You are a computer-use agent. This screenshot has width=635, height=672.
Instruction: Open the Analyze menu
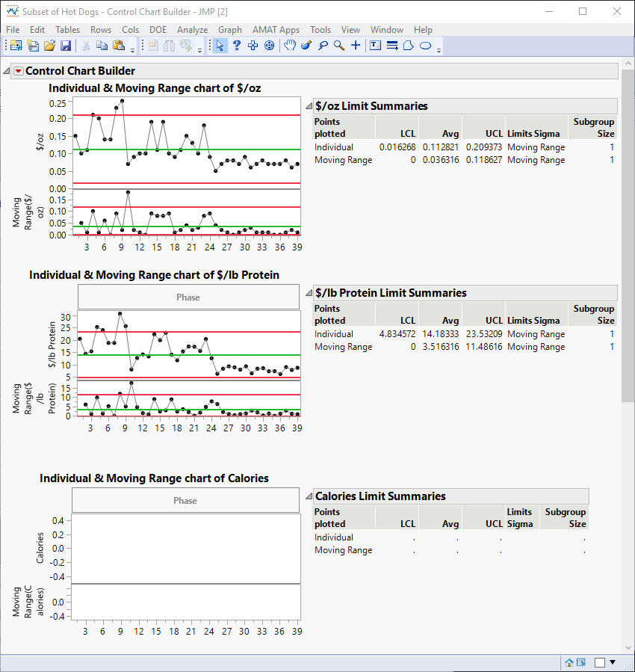(192, 30)
